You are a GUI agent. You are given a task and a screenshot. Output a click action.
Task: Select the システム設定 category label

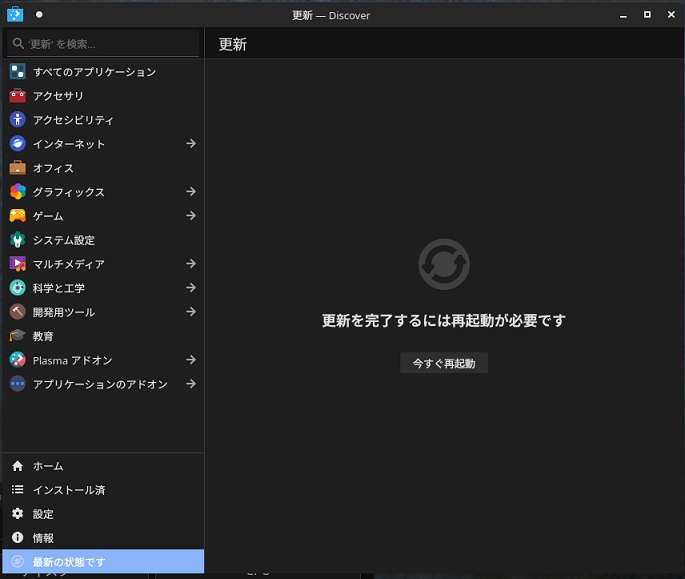(64, 240)
